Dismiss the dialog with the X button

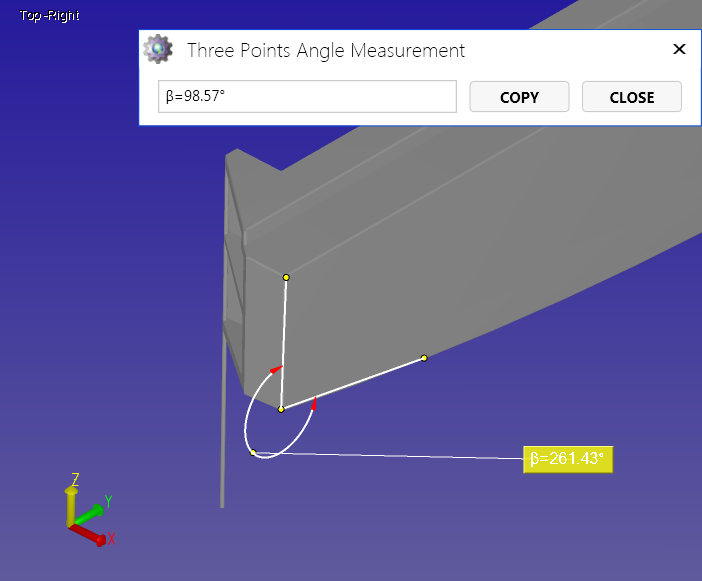click(x=679, y=49)
